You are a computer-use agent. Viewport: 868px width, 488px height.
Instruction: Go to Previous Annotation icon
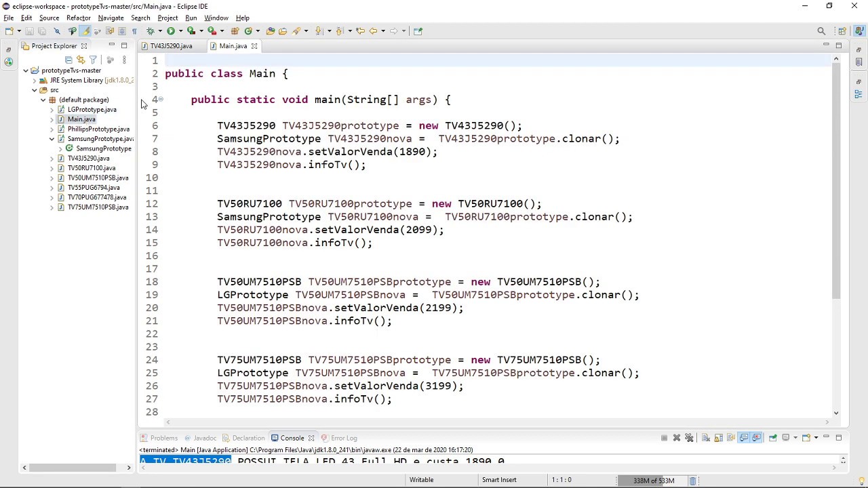pos(339,30)
